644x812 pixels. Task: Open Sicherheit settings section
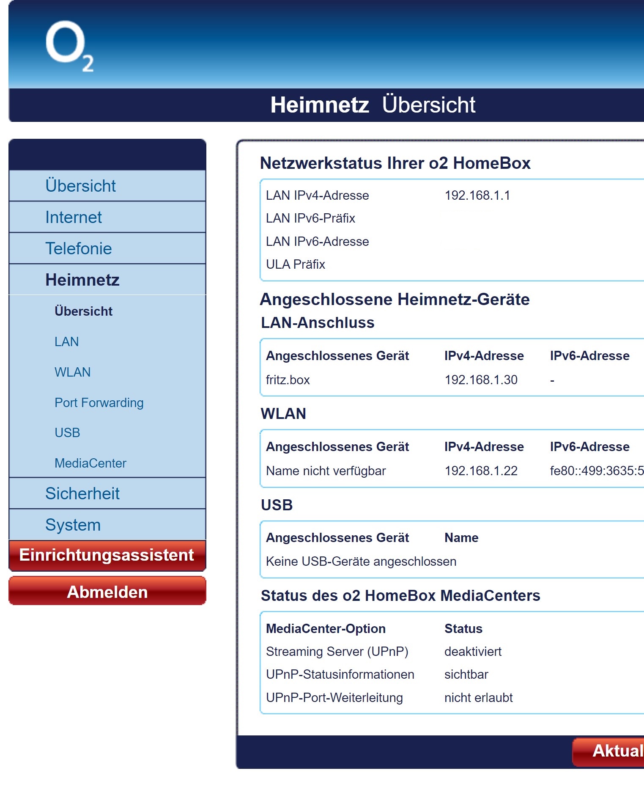click(107, 493)
